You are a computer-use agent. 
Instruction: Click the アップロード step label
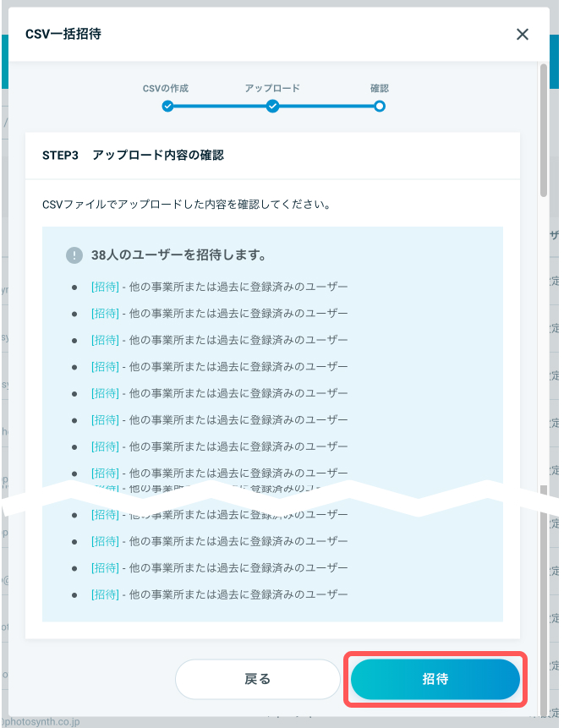click(272, 88)
